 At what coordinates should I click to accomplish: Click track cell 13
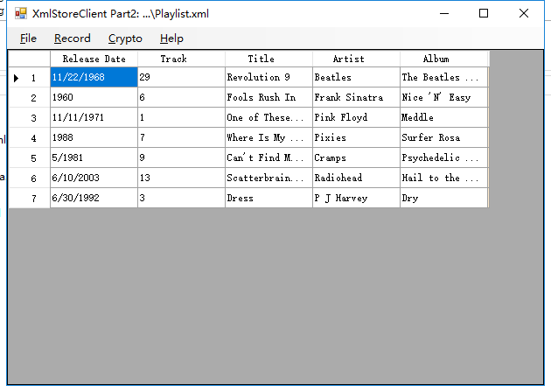click(181, 178)
